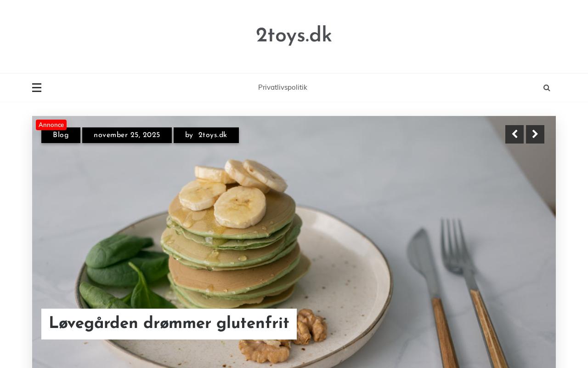Read the glutenfrit article from slider title
588x368 pixels.
click(169, 324)
